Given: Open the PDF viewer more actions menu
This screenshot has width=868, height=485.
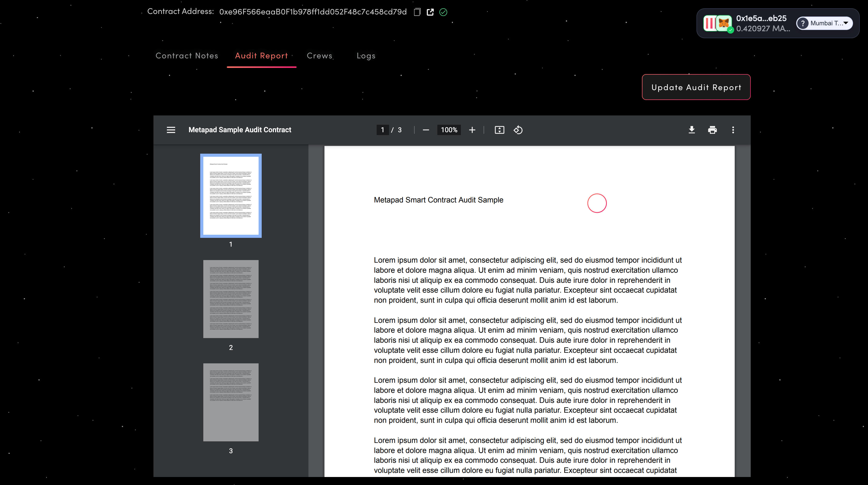Looking at the screenshot, I should tap(733, 130).
